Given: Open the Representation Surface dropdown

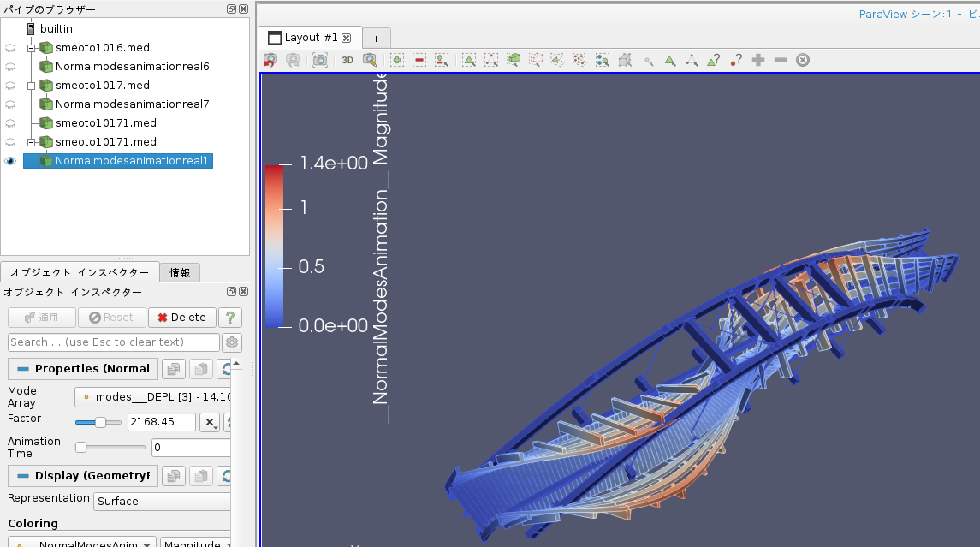Looking at the screenshot, I should 163,502.
